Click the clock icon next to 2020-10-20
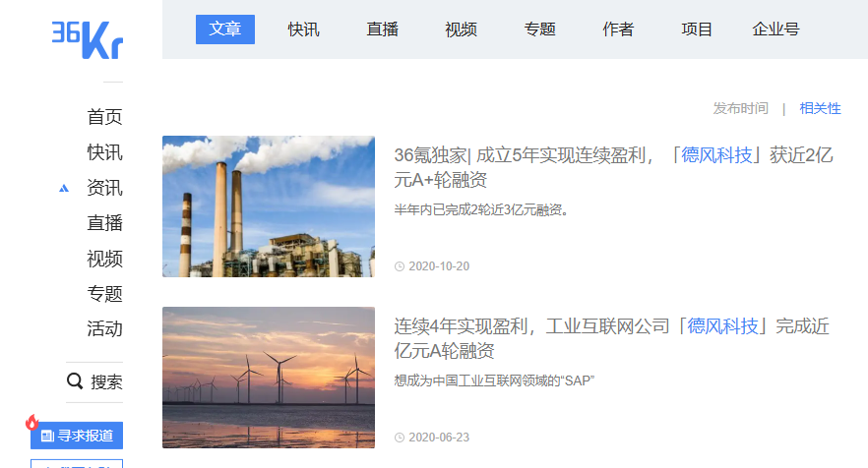The width and height of the screenshot is (868, 468). click(x=399, y=266)
